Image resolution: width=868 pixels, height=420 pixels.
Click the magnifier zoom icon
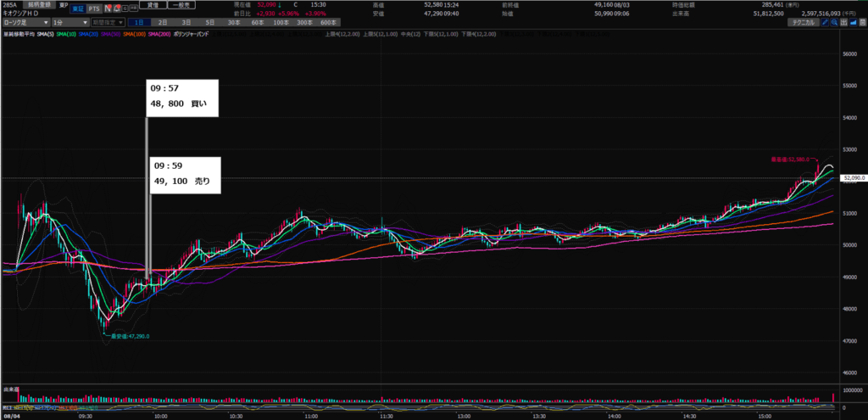[834, 22]
